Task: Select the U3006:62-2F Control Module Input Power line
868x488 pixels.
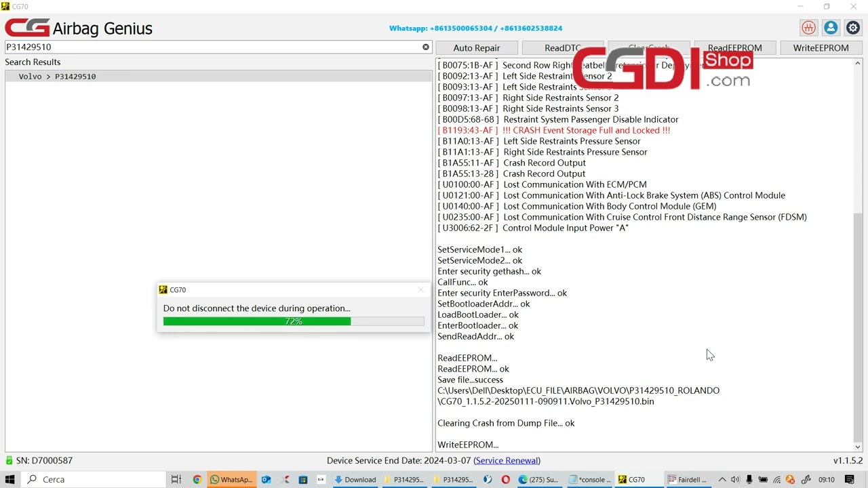Action: click(533, 228)
